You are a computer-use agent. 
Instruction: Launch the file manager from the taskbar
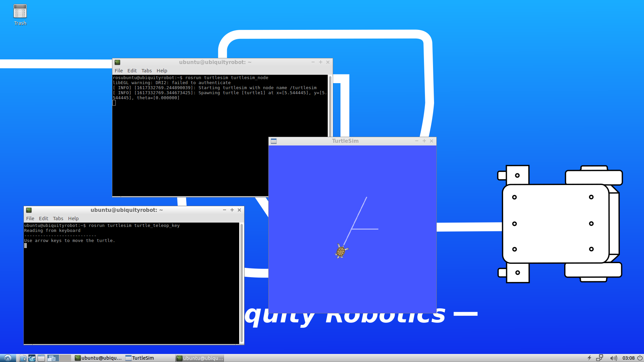tap(23, 358)
